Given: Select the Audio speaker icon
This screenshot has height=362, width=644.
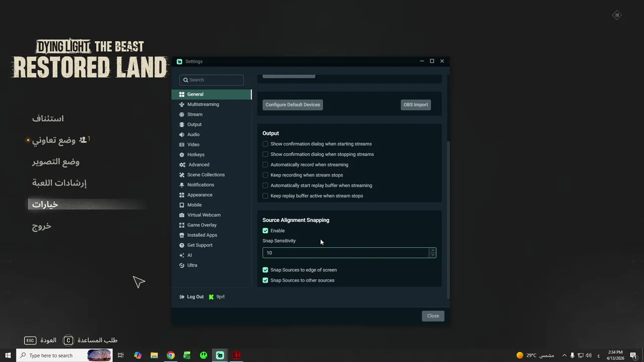Looking at the screenshot, I should 182,135.
